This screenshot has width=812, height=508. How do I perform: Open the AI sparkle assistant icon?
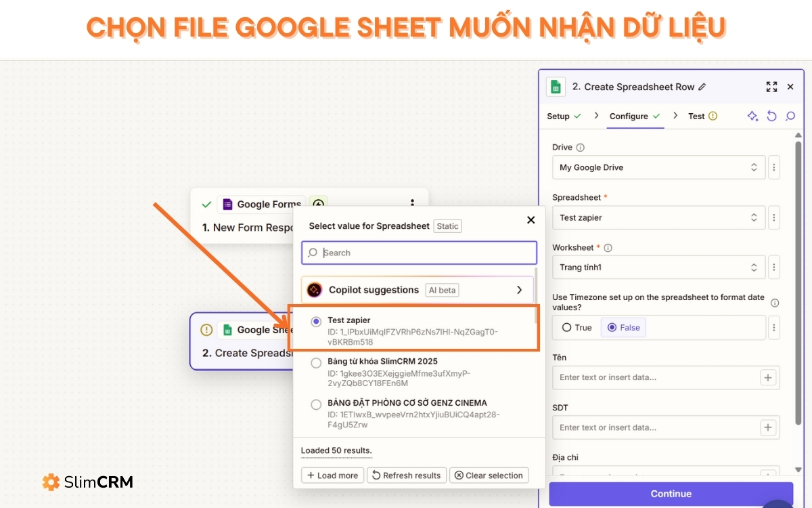(752, 116)
